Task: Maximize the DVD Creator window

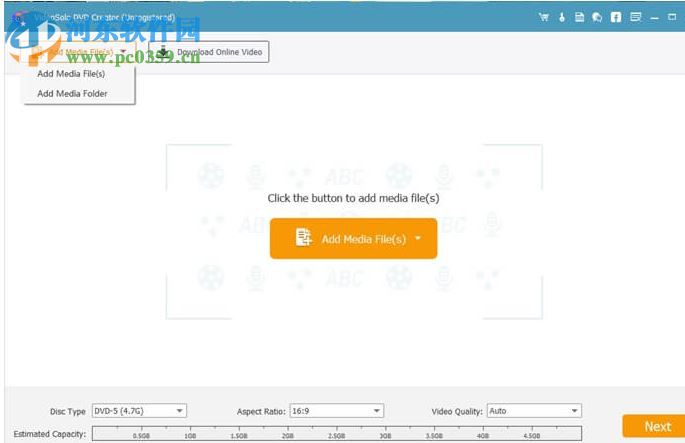Action: point(672,17)
